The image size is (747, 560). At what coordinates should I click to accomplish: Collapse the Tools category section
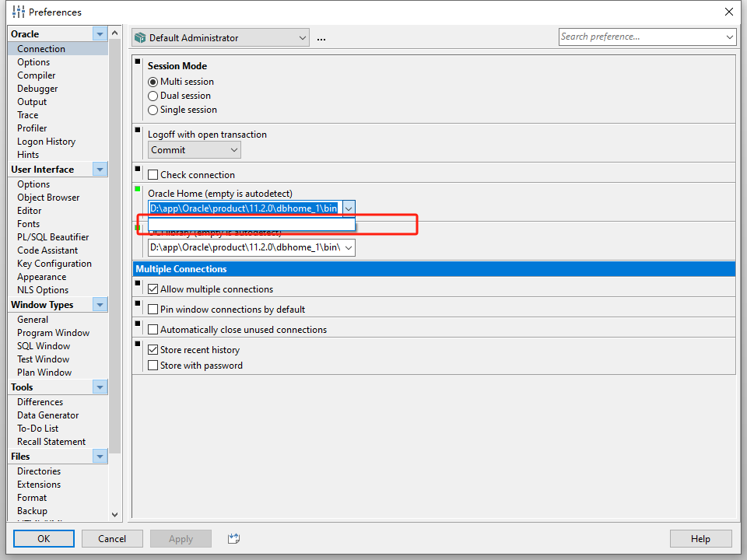[x=100, y=387]
